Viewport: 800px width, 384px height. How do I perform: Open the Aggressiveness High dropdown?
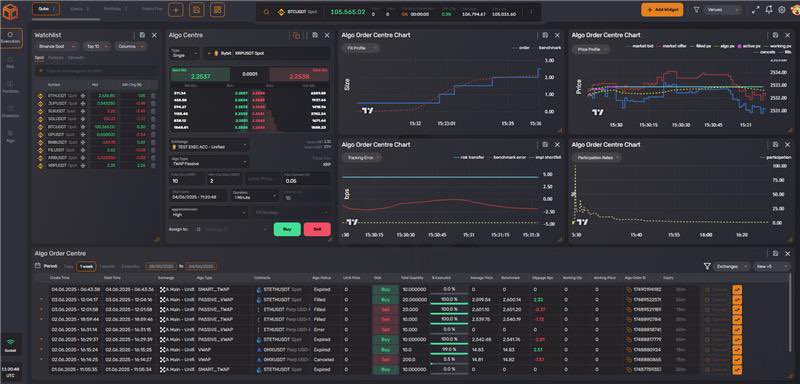[209, 212]
